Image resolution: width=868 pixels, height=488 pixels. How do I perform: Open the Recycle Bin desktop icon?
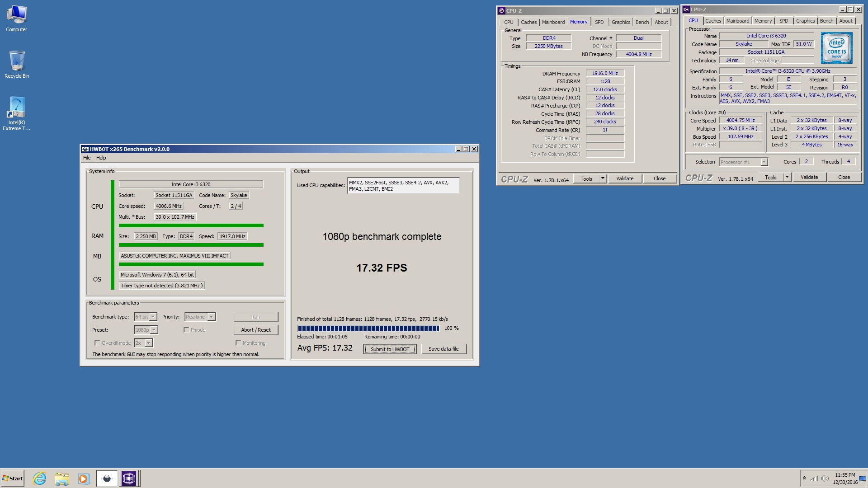point(17,65)
